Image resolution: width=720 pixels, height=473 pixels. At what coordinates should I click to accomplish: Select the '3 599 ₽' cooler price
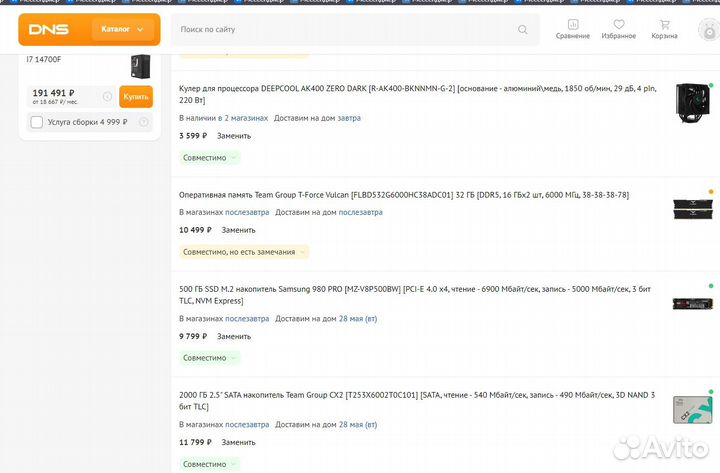[193, 136]
